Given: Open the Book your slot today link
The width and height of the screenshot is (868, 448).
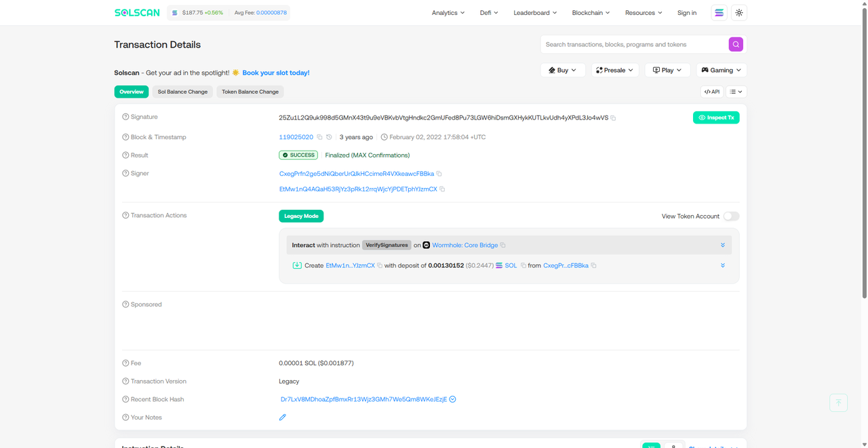Looking at the screenshot, I should pos(275,73).
